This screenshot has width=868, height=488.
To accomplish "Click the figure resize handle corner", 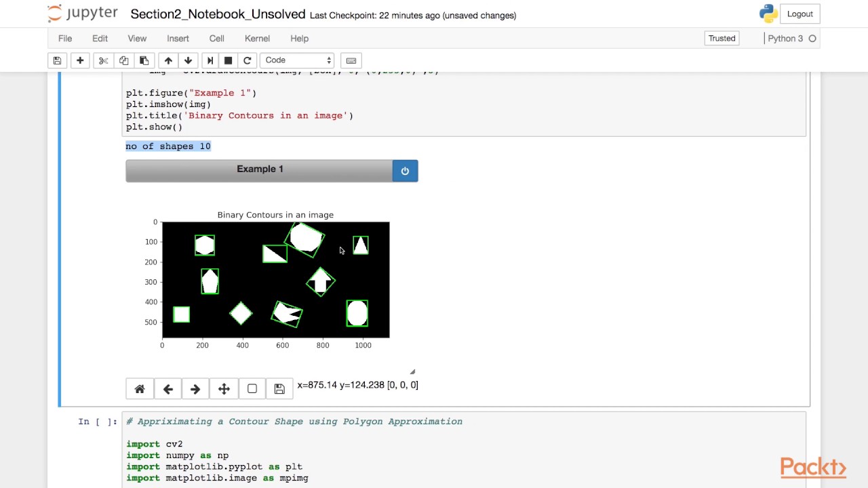I will [x=412, y=371].
